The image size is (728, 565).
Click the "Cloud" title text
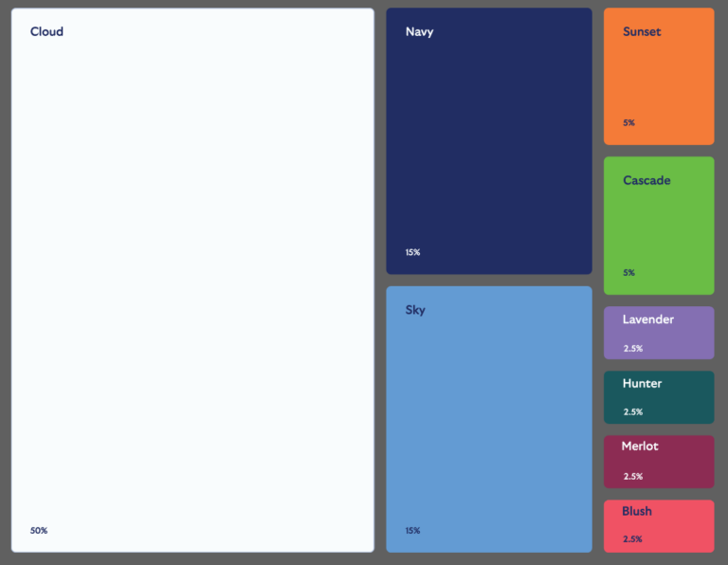(46, 31)
